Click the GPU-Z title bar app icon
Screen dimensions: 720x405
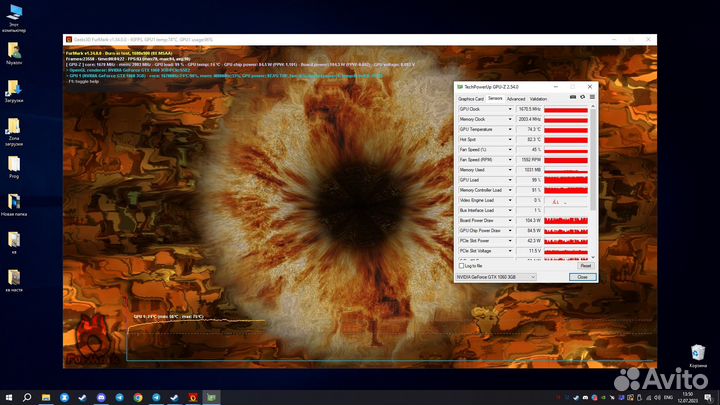[x=460, y=87]
